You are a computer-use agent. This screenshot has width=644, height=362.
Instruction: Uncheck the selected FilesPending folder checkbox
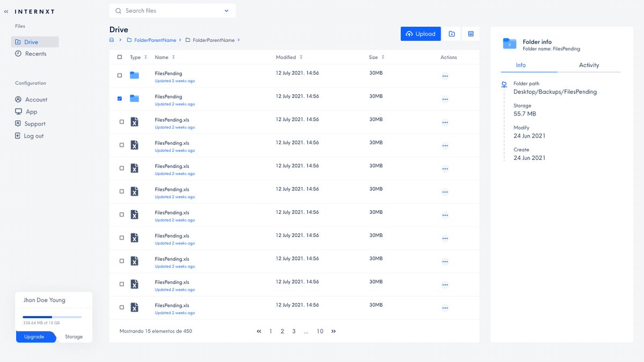[120, 99]
